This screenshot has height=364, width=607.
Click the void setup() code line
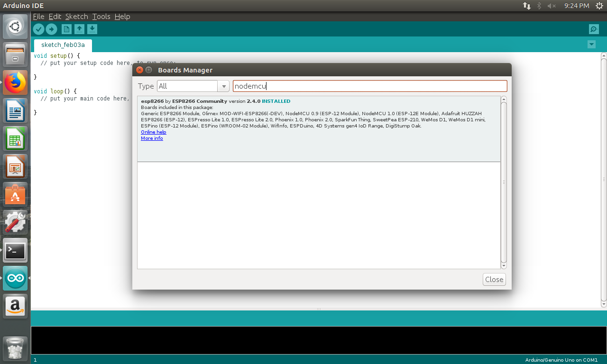tap(56, 55)
